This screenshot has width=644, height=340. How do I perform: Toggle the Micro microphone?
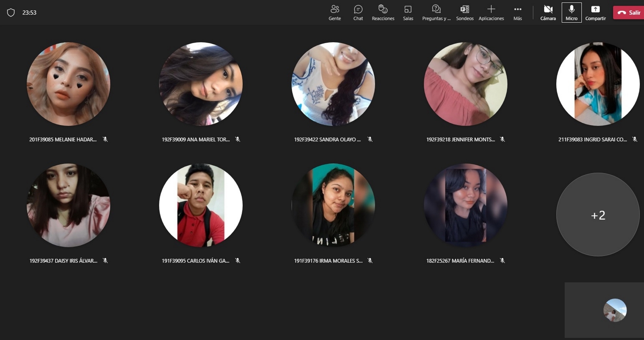[x=572, y=12]
